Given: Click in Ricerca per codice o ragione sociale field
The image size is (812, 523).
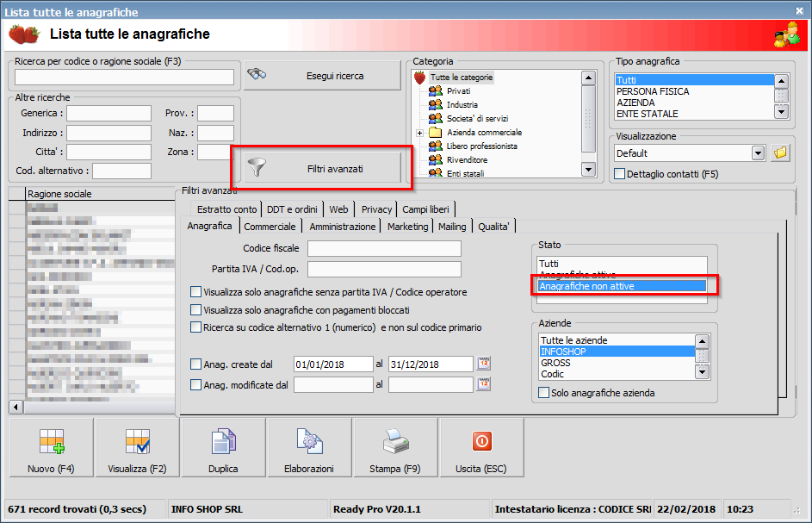Looking at the screenshot, I should point(124,78).
